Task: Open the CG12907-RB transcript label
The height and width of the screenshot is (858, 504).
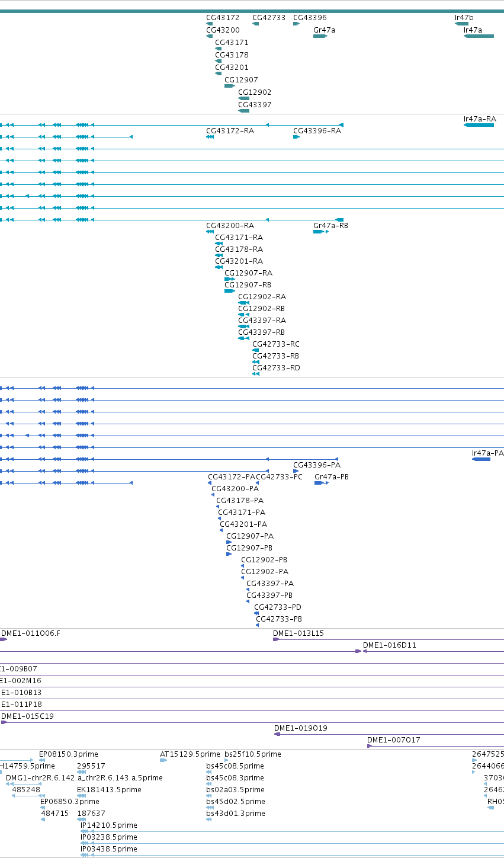Action: tap(248, 285)
